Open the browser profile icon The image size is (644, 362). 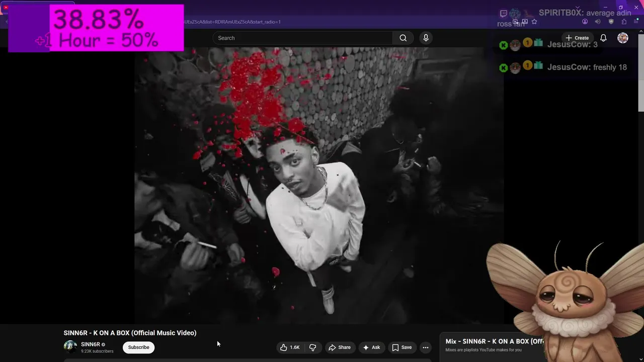click(585, 22)
